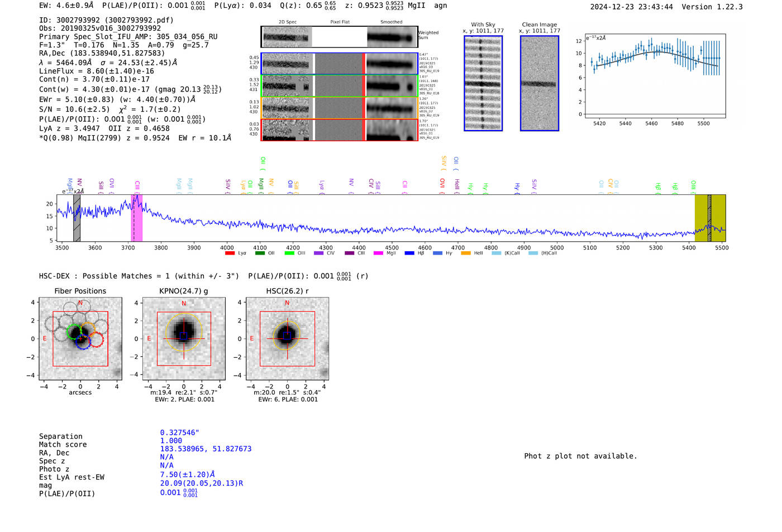Click the blue Hβ legend swatch

pos(409,253)
